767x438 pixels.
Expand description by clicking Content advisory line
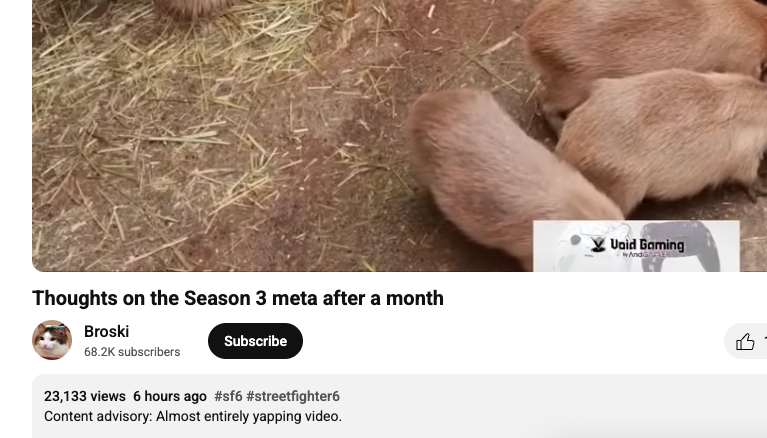click(193, 416)
